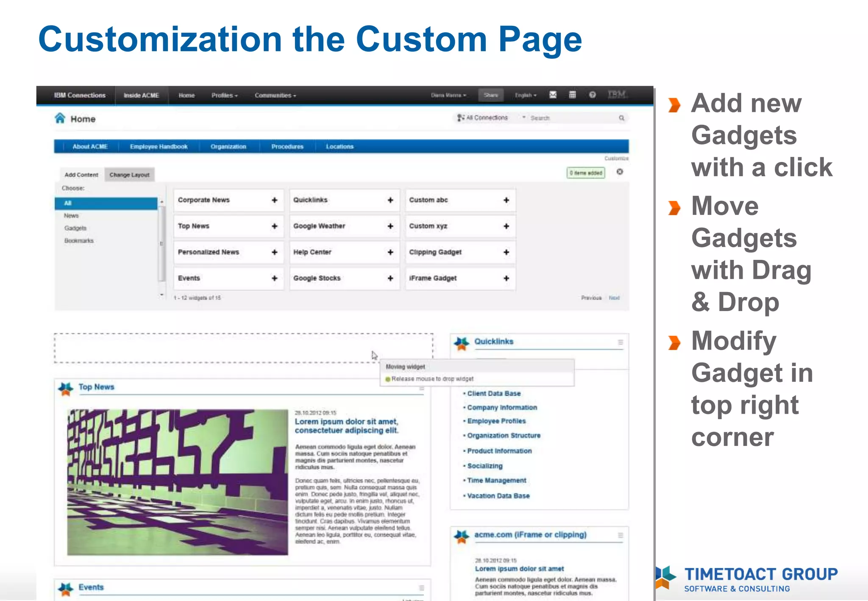Open the Employee Handbook navigation tab
The width and height of the screenshot is (868, 601).
(159, 147)
